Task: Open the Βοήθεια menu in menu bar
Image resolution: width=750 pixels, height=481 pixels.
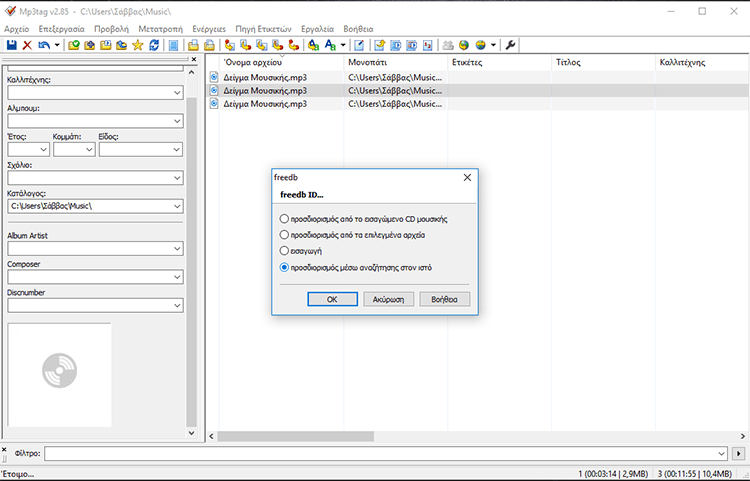Action: click(x=358, y=29)
